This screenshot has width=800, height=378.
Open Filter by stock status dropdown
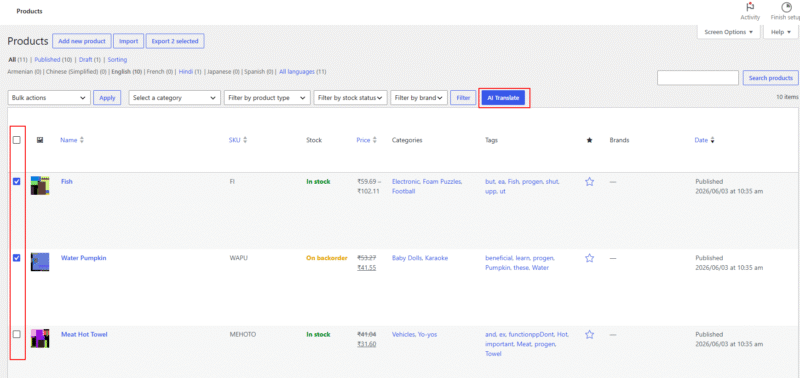pyautogui.click(x=351, y=98)
